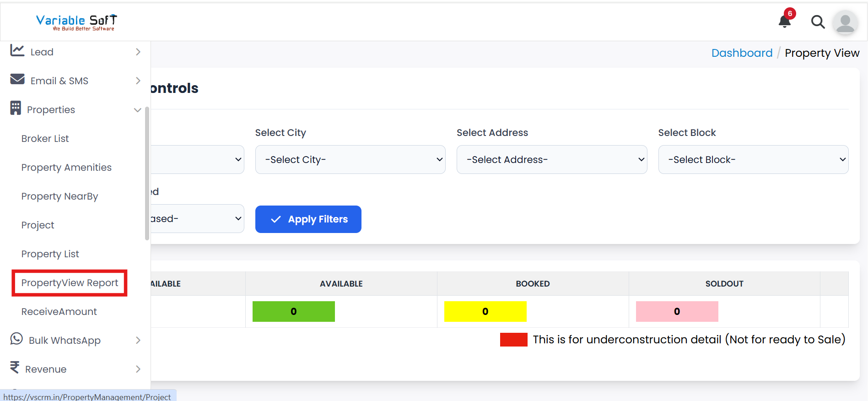Open the Select Block dropdown
The width and height of the screenshot is (868, 401).
click(x=754, y=160)
